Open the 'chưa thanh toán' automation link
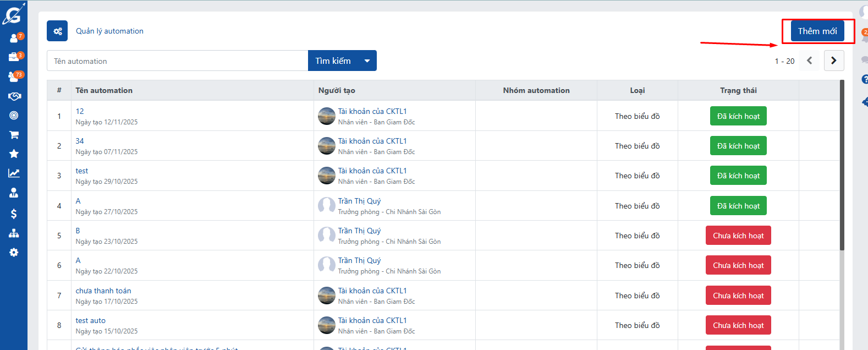Image resolution: width=868 pixels, height=350 pixels. 103,291
